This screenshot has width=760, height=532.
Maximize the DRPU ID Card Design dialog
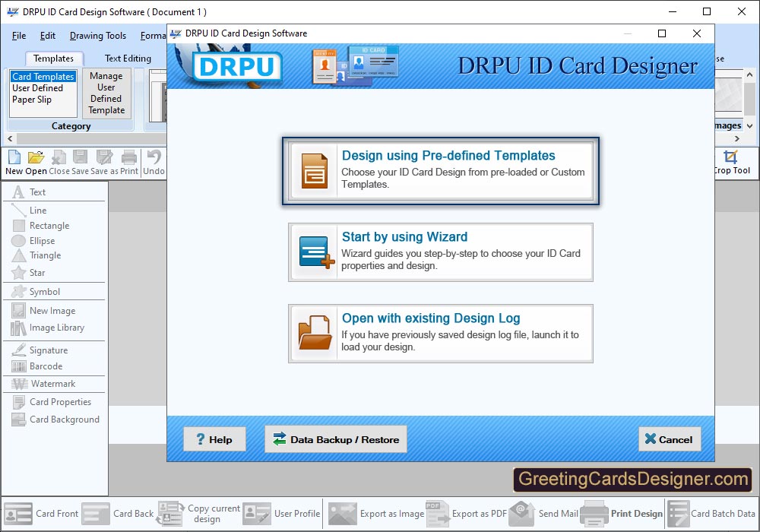(662, 33)
